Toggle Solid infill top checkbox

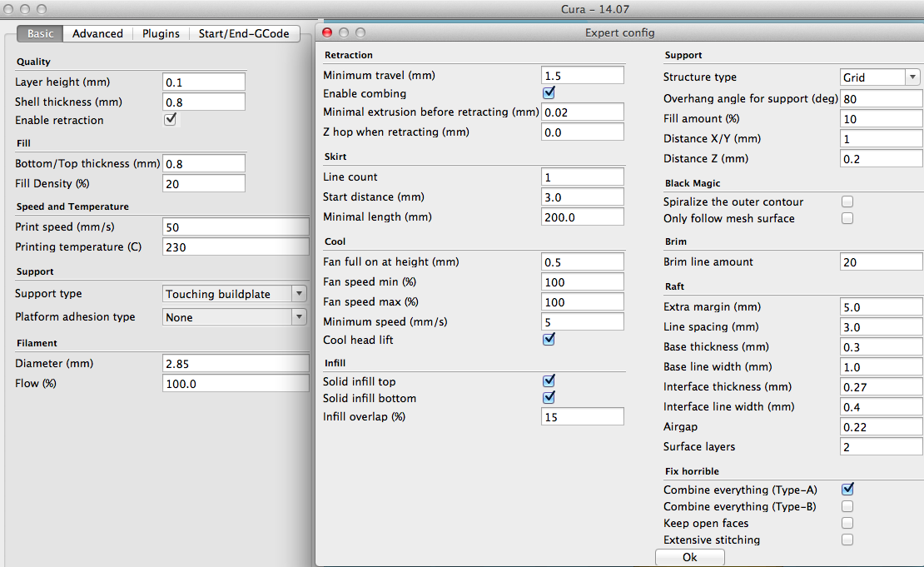[549, 381]
